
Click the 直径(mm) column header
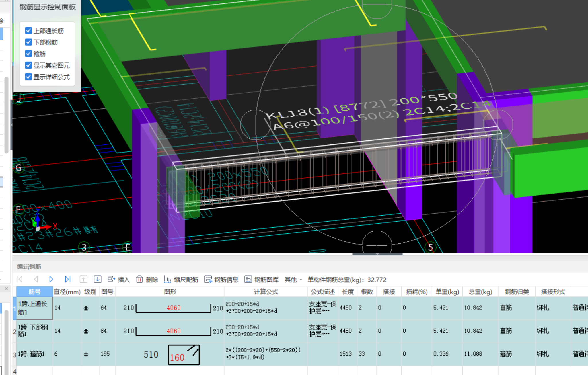[67, 292]
